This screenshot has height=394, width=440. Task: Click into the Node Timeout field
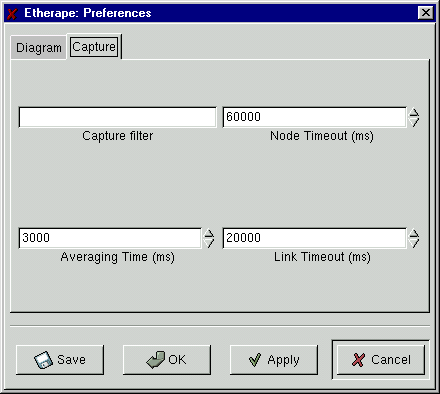(315, 117)
